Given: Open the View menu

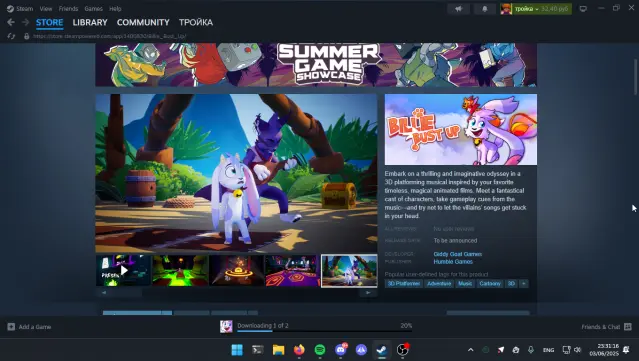Looking at the screenshot, I should tap(46, 9).
